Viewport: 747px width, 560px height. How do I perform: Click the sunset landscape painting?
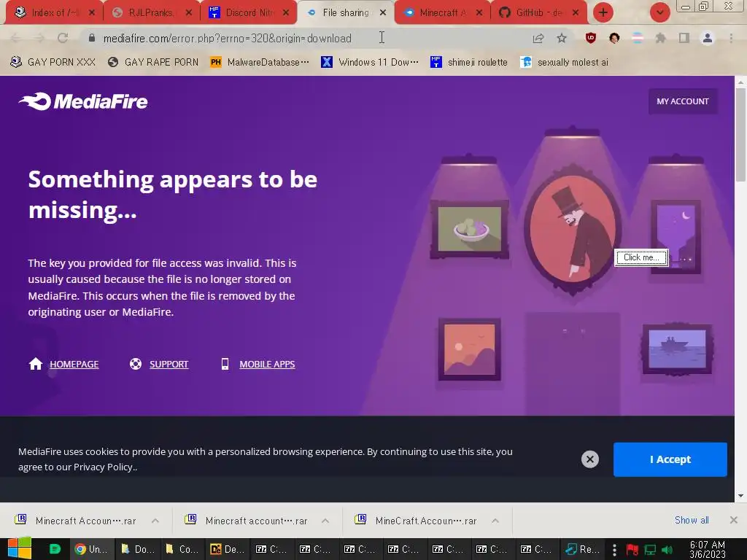tap(469, 349)
